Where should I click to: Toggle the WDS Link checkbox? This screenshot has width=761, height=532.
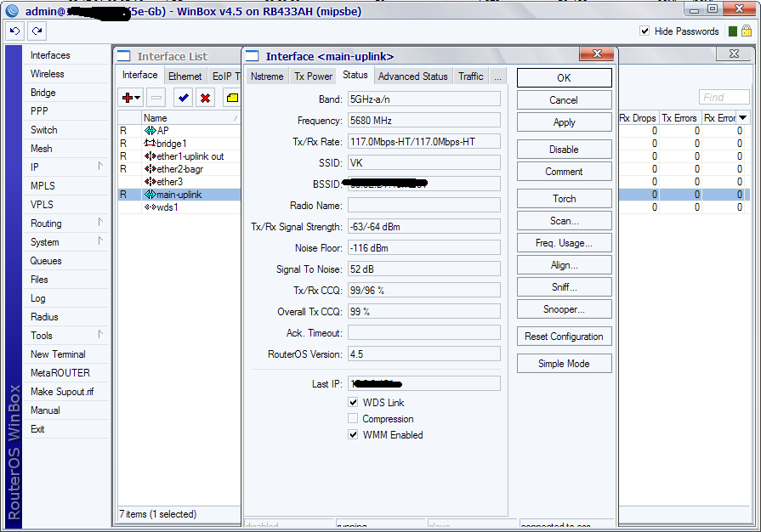pyautogui.click(x=354, y=403)
